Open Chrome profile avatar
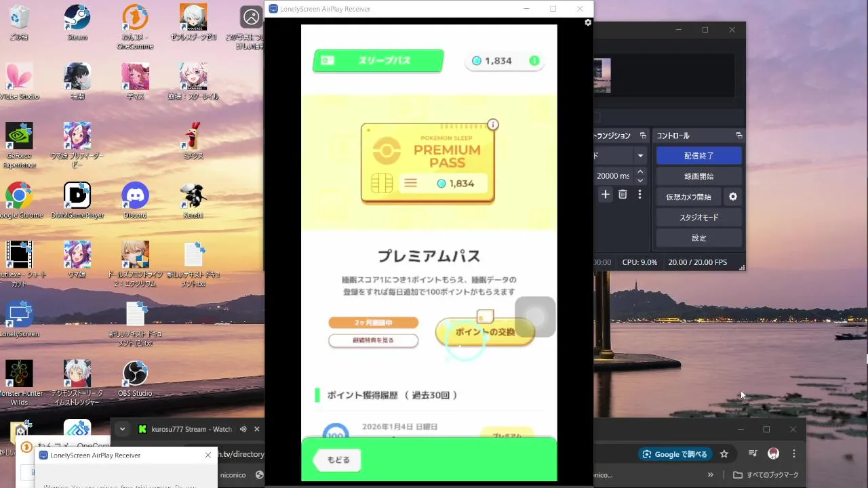This screenshot has height=488, width=868. [x=773, y=454]
